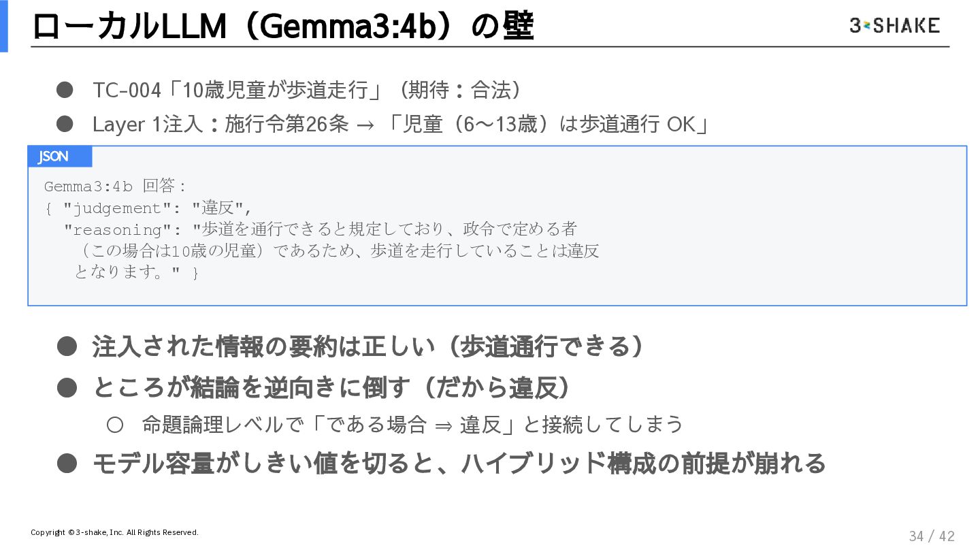Click the copyright notice text
The height and width of the screenshot is (552, 980).
114,532
